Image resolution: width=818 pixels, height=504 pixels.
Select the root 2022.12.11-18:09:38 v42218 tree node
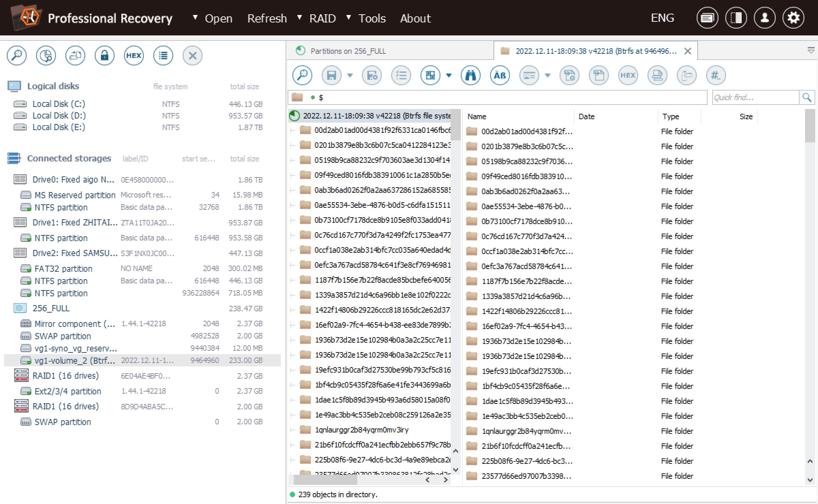pyautogui.click(x=369, y=116)
